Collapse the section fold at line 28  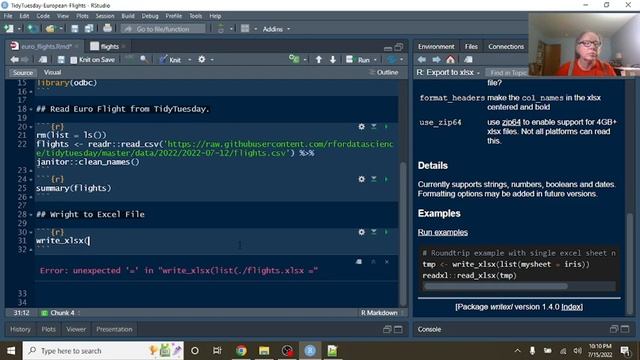[x=31, y=215]
